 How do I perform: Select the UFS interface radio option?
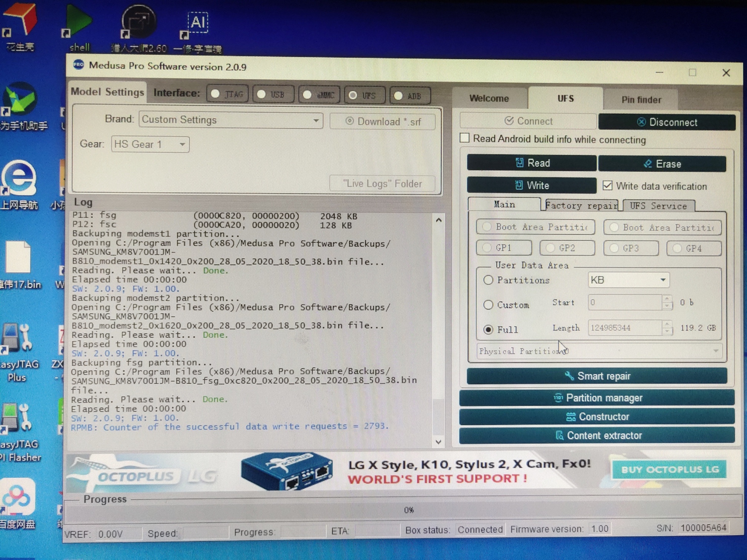(353, 96)
